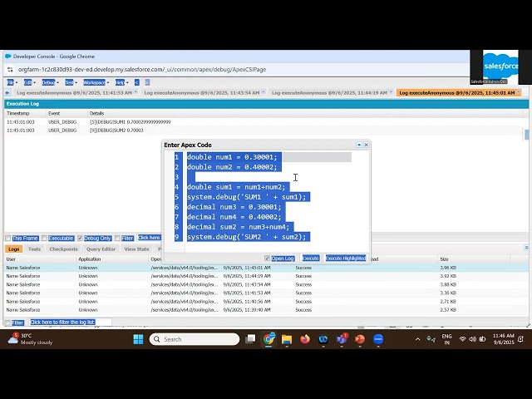Select log row sized 2.57 KB
The image size is (532, 399).
(x=264, y=310)
